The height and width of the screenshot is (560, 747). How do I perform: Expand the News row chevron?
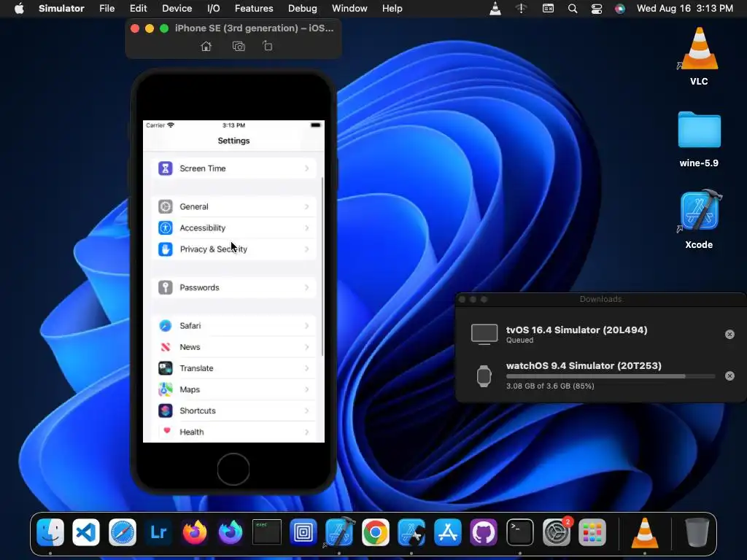[307, 346]
